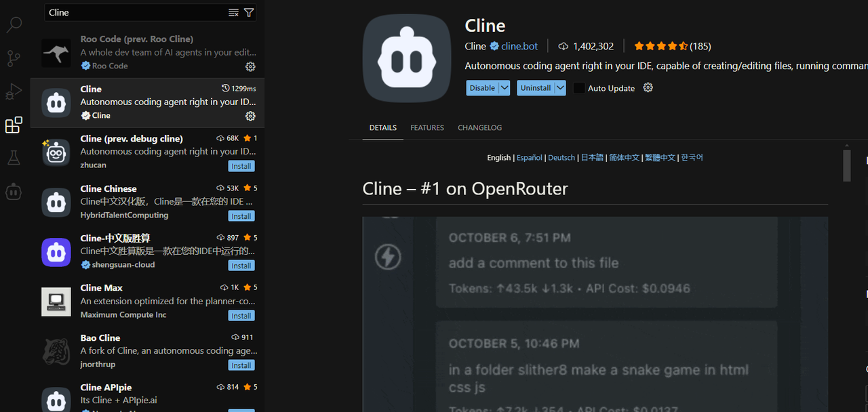Select Roo Code kangaroo extension icon
Screen dimensions: 868x412
point(56,53)
